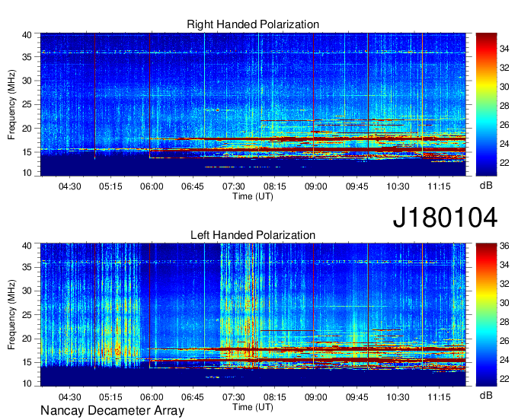Click the bottom plot's Frequency (MHz) axis label
This screenshot has height=420, width=518.
pyautogui.click(x=11, y=315)
